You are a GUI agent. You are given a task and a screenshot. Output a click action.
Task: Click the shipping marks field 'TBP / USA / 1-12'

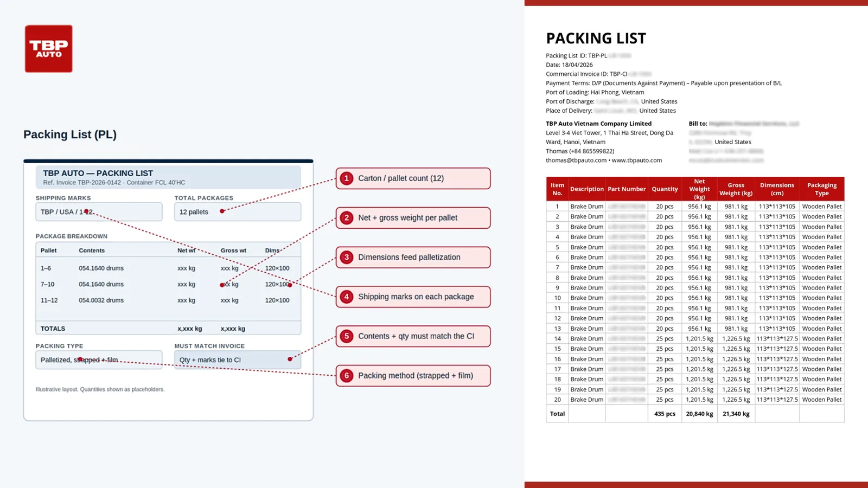[x=99, y=212]
